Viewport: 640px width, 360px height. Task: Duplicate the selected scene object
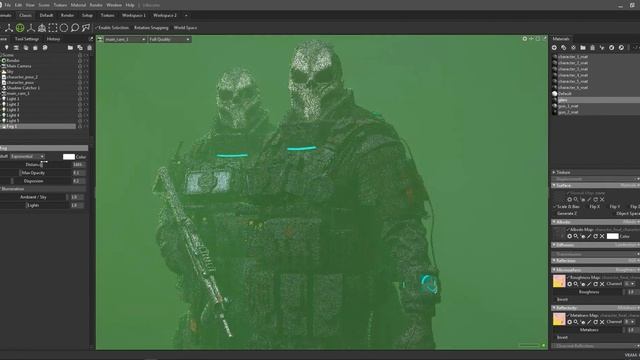pyautogui.click(x=80, y=48)
